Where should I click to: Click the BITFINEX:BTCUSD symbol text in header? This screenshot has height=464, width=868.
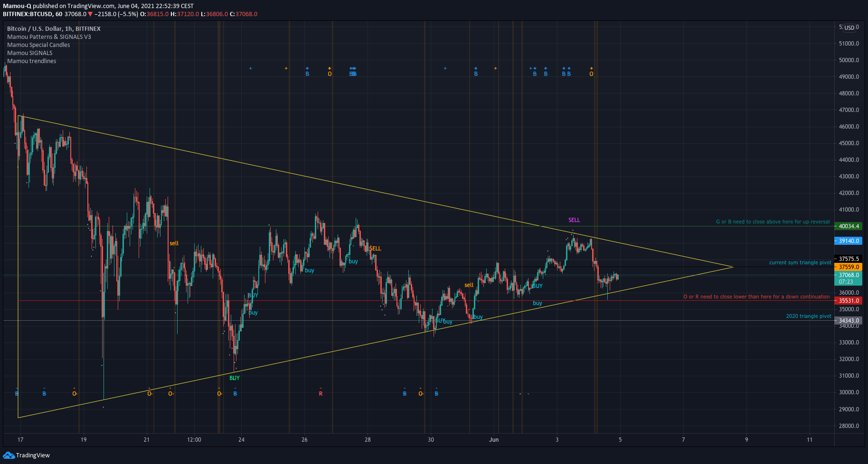click(28, 14)
